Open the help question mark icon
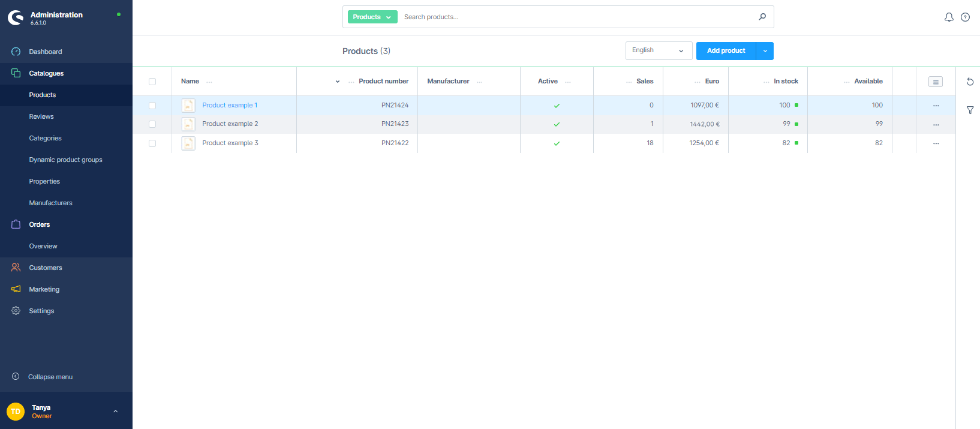 pos(965,17)
